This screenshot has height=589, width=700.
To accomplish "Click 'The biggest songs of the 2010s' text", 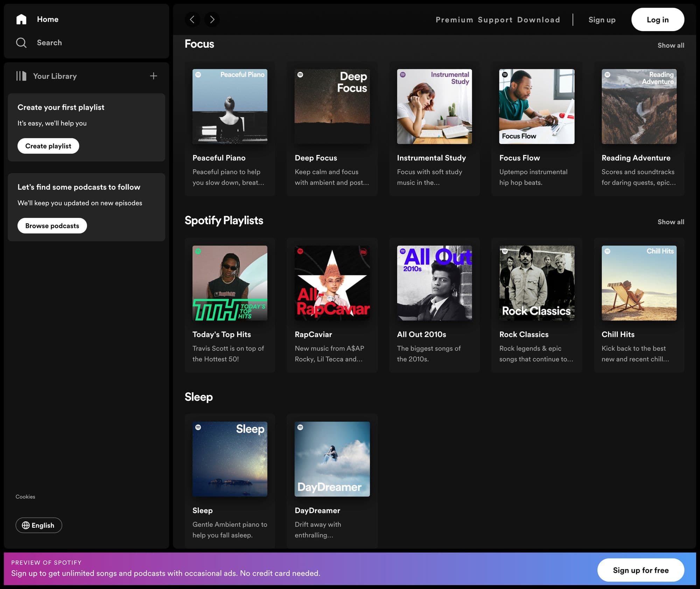I will tap(429, 354).
